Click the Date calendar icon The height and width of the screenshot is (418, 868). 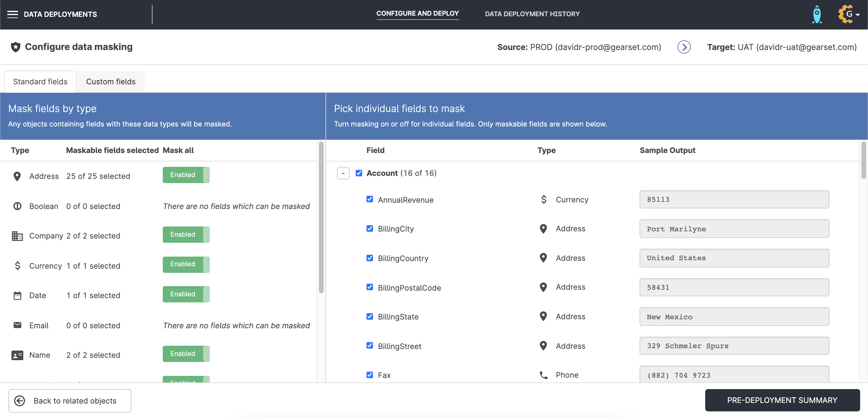point(17,295)
